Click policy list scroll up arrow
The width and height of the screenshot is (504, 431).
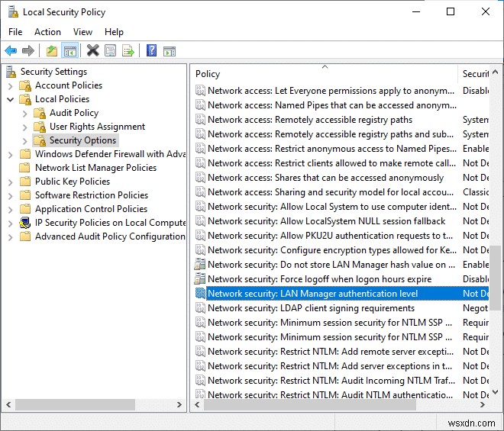496,72
